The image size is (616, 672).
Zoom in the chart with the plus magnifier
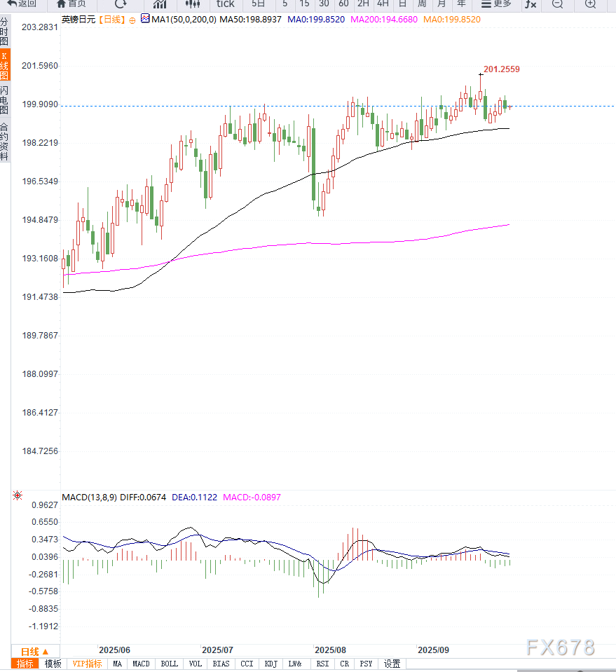click(590, 4)
